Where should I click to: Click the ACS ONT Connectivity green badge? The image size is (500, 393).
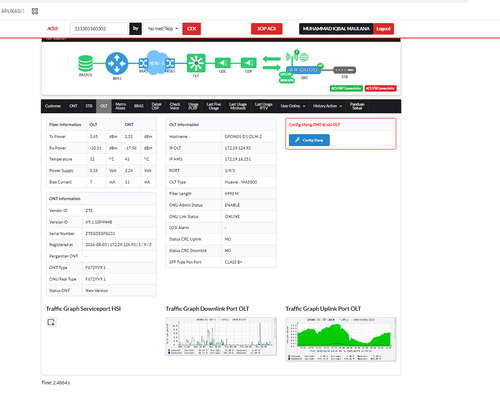[x=346, y=88]
